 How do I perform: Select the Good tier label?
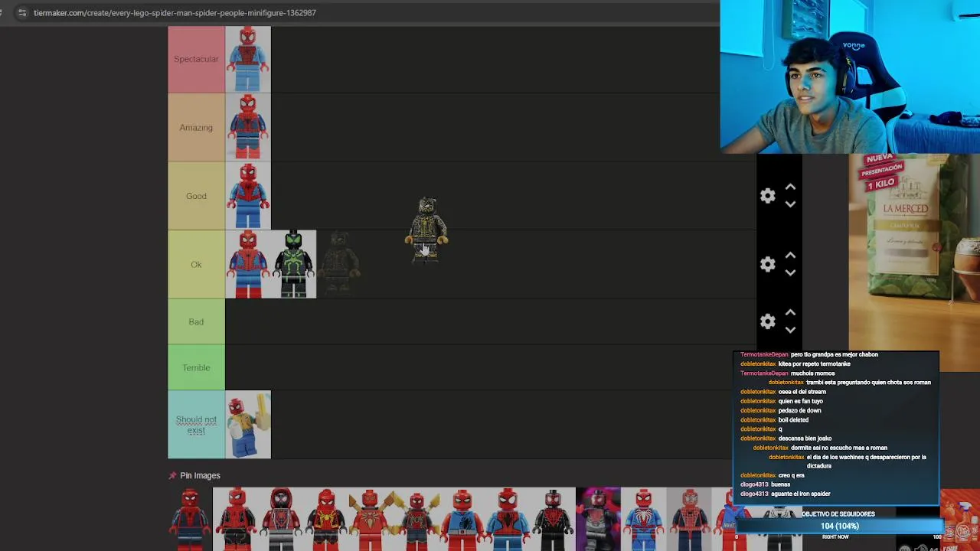196,196
